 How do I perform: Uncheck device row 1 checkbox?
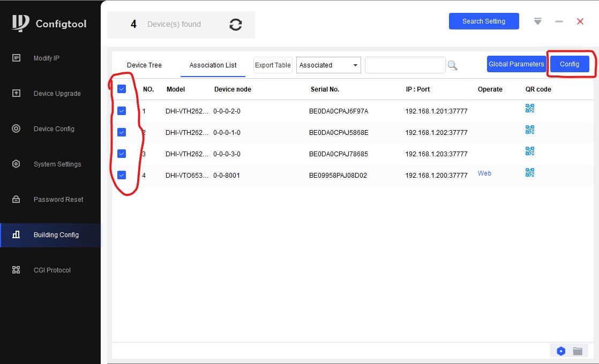click(x=122, y=111)
